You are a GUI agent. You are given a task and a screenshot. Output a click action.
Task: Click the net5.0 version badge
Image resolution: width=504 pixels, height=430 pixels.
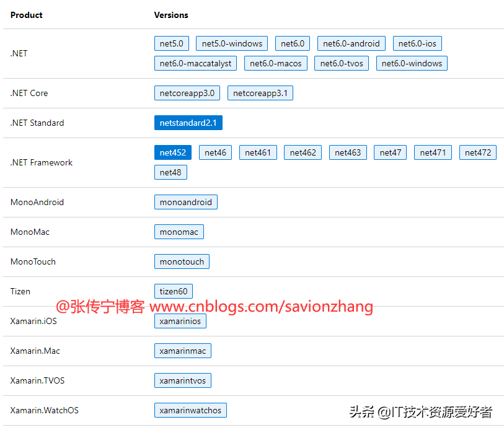(171, 43)
